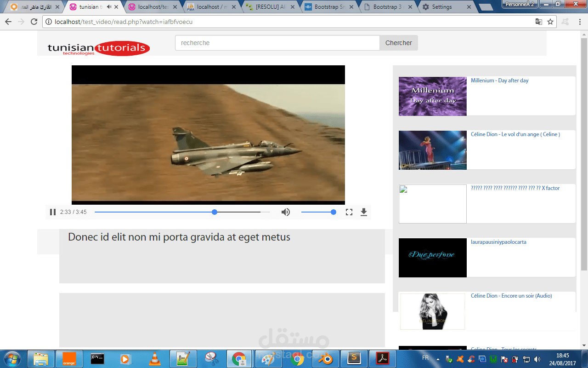Go back to the previous page
588x368 pixels.
click(x=9, y=22)
